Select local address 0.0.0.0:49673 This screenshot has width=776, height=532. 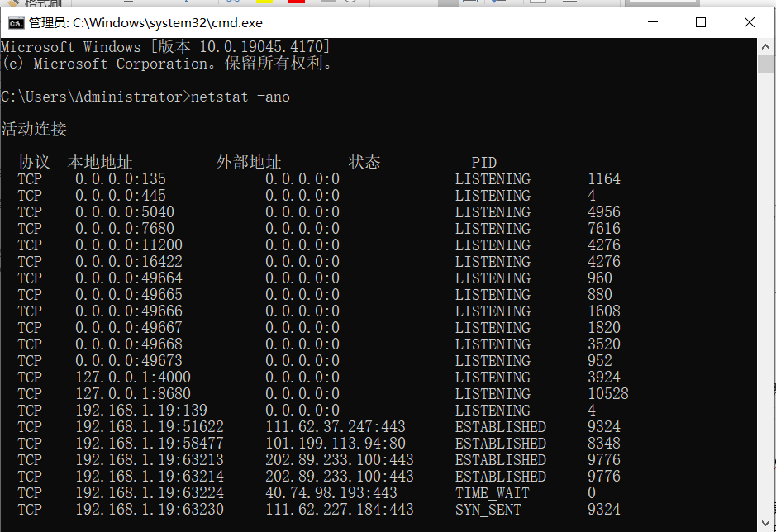[129, 361]
